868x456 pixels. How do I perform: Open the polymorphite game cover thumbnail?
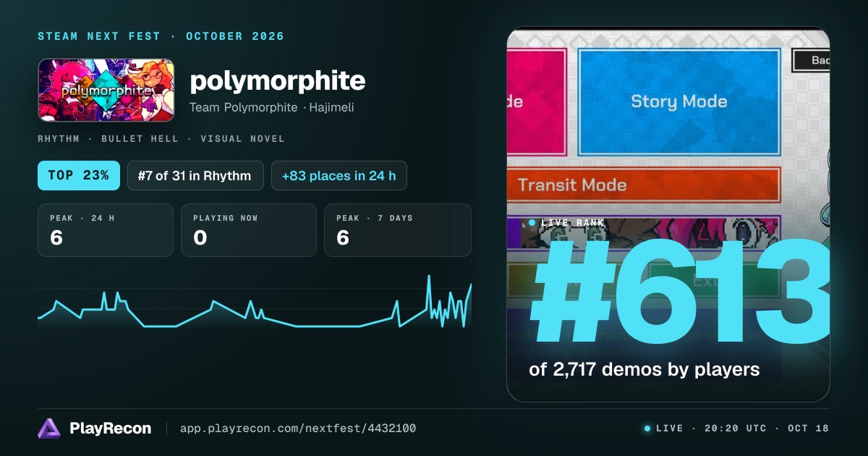[x=106, y=90]
